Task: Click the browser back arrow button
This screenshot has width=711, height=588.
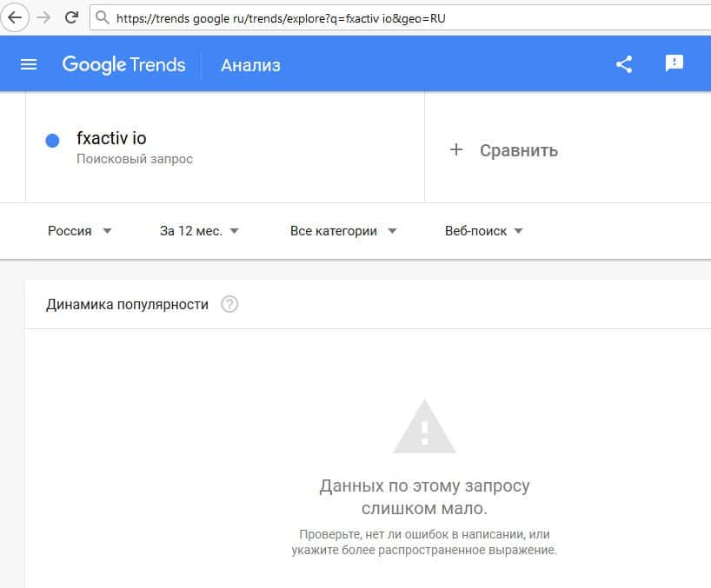Action: point(17,17)
